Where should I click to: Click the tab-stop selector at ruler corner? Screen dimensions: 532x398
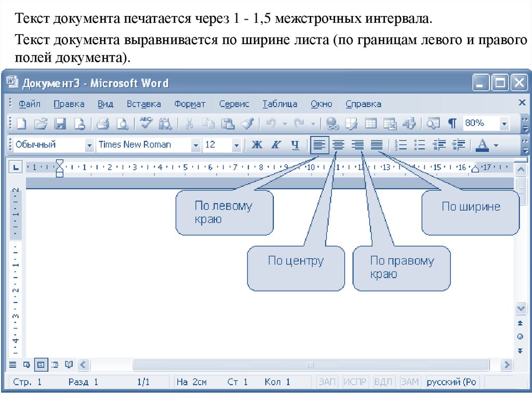click(x=16, y=167)
